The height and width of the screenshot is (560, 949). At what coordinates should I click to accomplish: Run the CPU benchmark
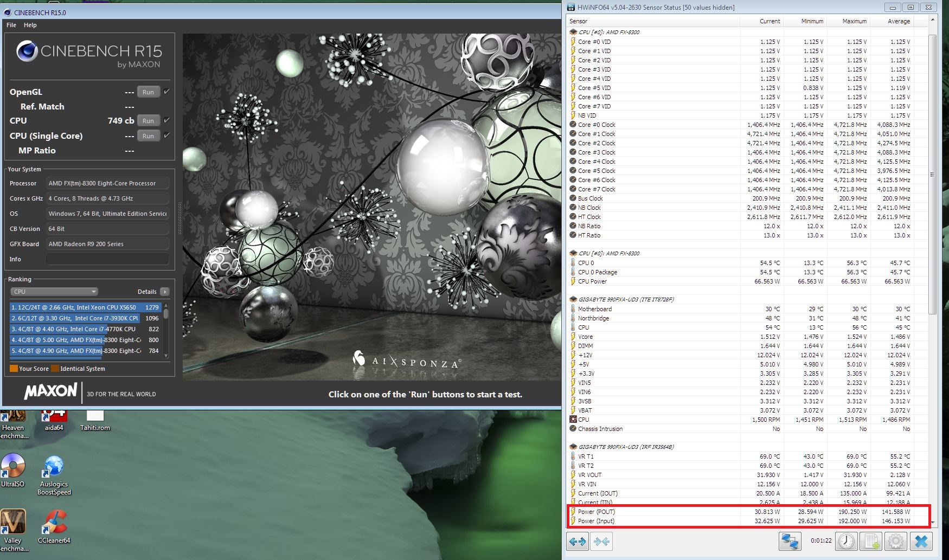pos(148,121)
